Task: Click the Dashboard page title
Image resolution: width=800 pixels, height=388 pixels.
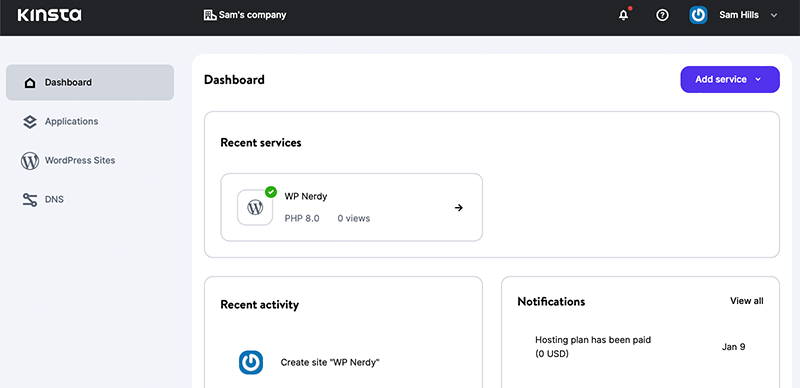Action: pyautogui.click(x=234, y=80)
